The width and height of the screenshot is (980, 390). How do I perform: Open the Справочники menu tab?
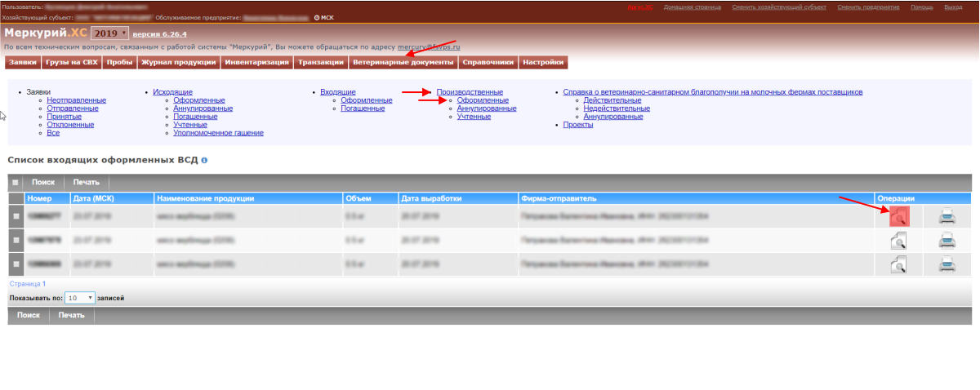[x=488, y=62]
